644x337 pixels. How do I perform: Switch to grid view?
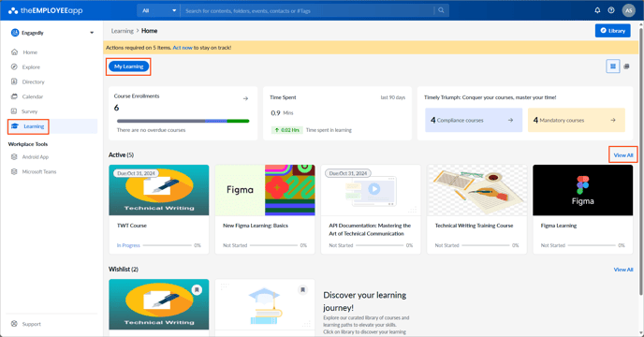(x=613, y=66)
